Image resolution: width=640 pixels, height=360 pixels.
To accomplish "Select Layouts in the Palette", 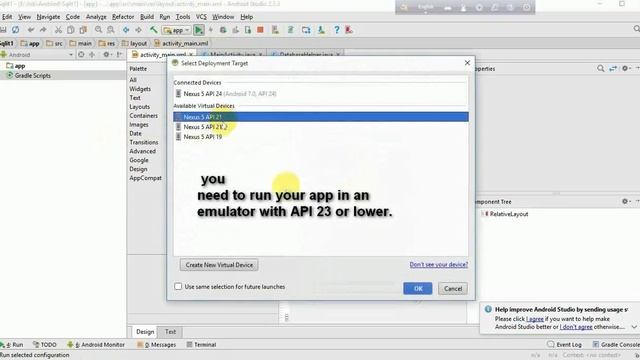I will pos(140,107).
